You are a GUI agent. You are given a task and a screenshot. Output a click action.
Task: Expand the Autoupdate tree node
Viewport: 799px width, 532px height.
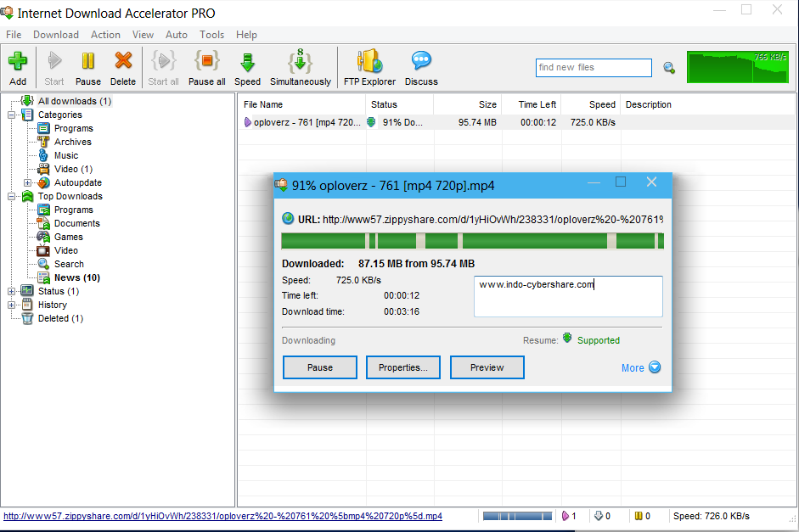click(x=27, y=182)
